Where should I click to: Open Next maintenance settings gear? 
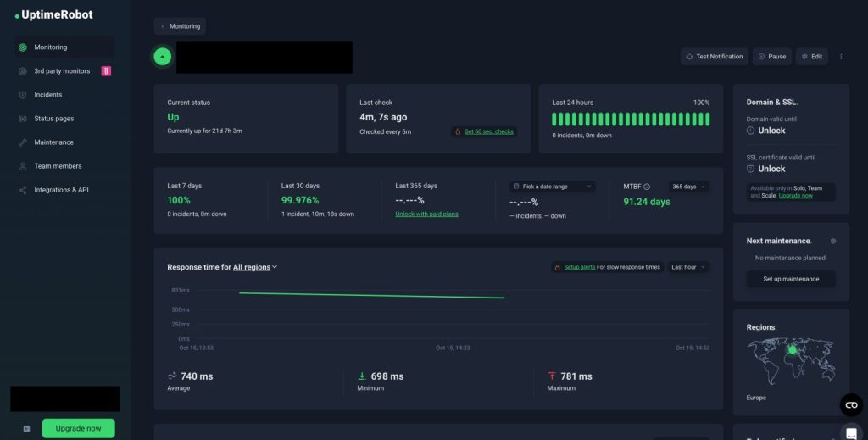(x=833, y=242)
